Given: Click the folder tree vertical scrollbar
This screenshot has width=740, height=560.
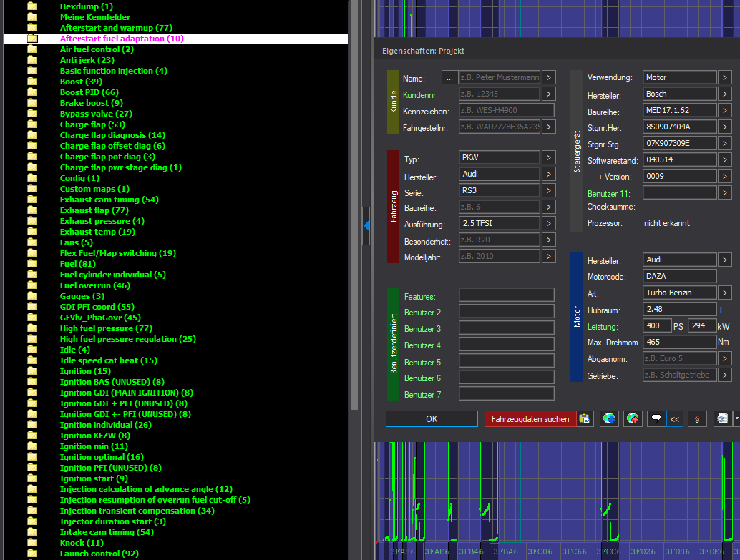Looking at the screenshot, I should [355, 205].
